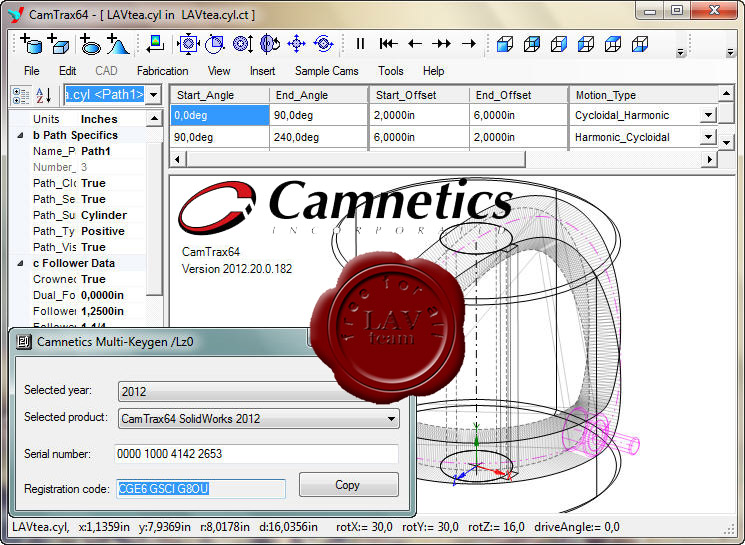Screen dimensions: 745x545
Task: Collapse the 'b Path Specifics' category
Action: point(20,135)
